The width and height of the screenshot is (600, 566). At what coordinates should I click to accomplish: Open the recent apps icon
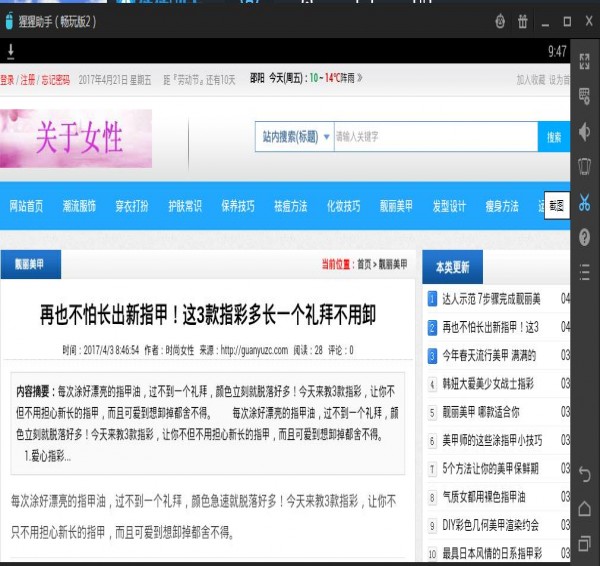click(585, 543)
